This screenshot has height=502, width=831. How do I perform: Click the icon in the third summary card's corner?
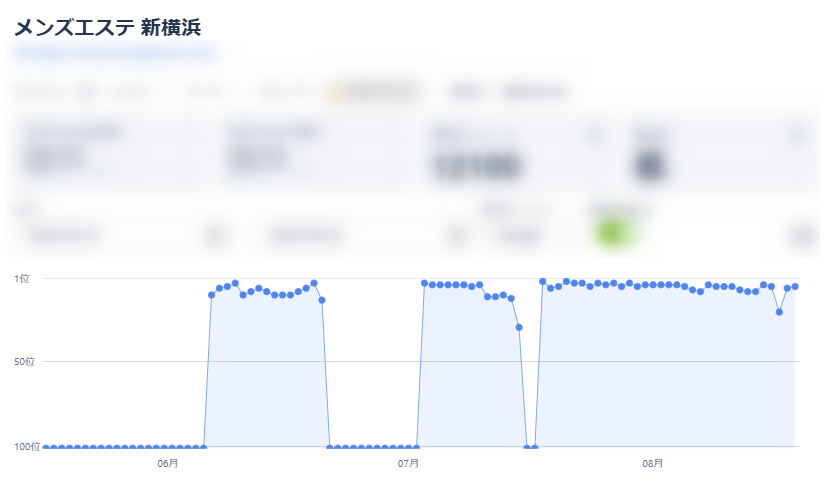(x=593, y=135)
